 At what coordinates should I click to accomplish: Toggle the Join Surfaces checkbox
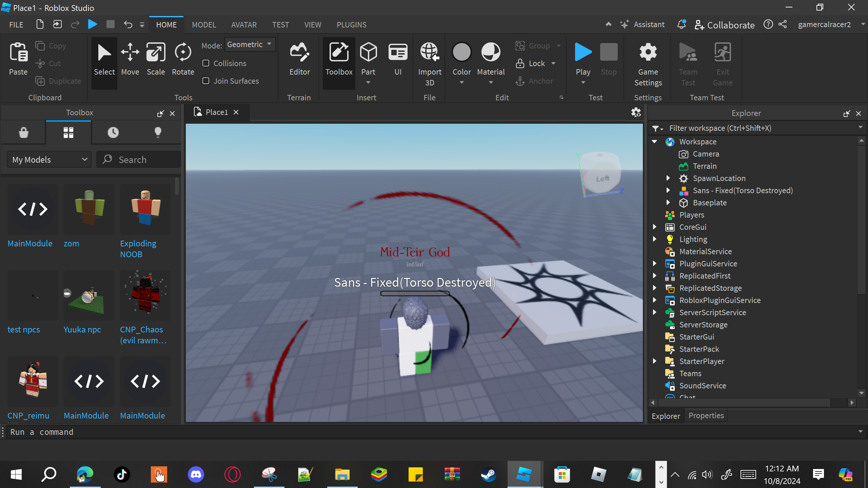tap(206, 81)
